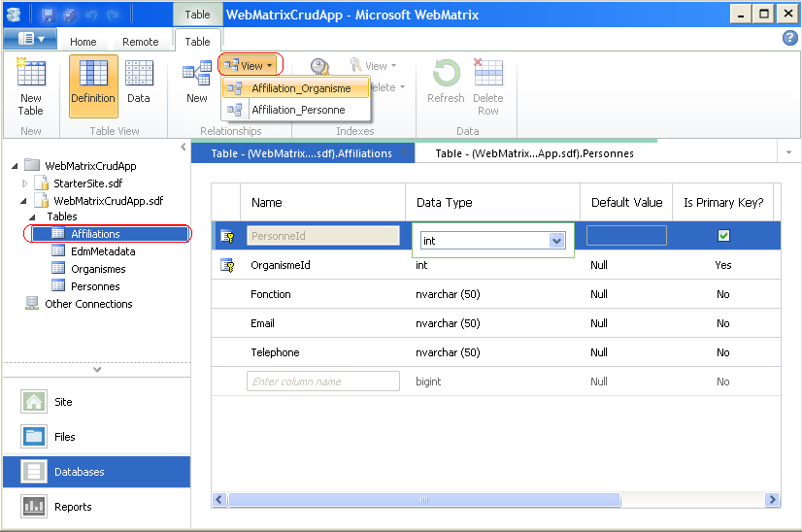Collapse the left pane using the chevron
802x532 pixels.
[184, 148]
